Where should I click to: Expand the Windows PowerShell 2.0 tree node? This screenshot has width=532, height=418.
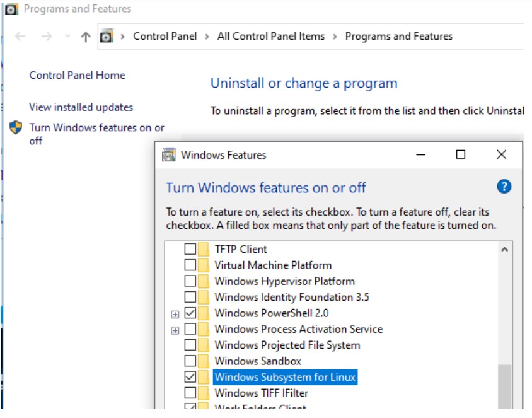175,313
